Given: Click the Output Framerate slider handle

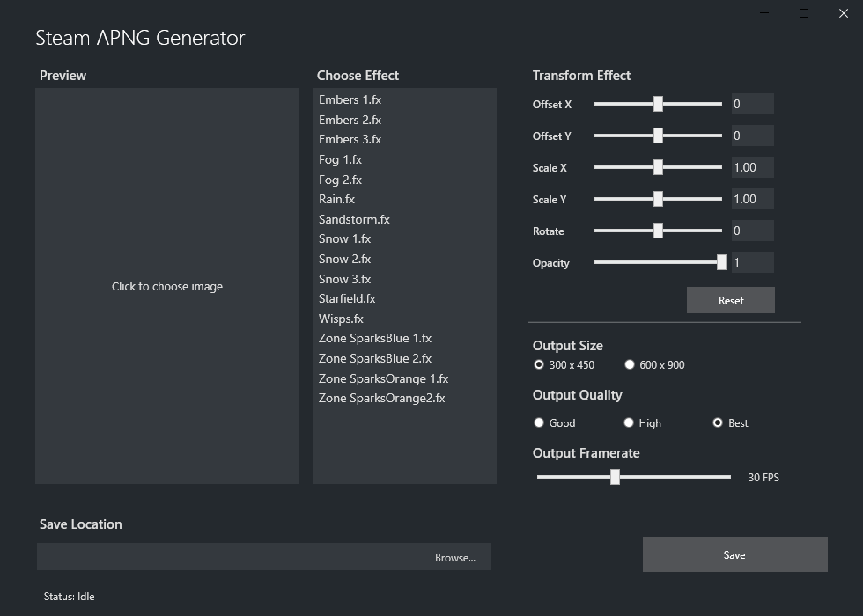Looking at the screenshot, I should [x=616, y=477].
